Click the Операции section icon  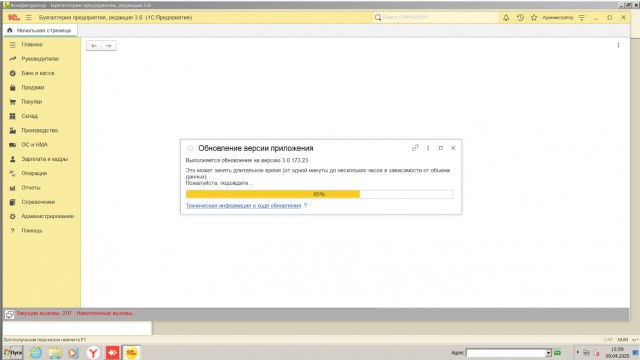click(x=13, y=173)
